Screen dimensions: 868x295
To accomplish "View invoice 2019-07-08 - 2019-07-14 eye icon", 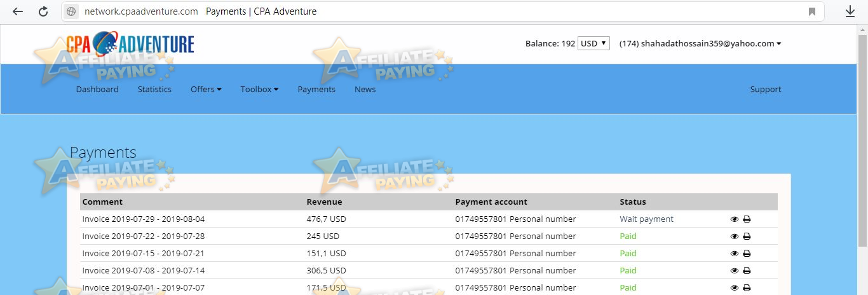I will [735, 271].
